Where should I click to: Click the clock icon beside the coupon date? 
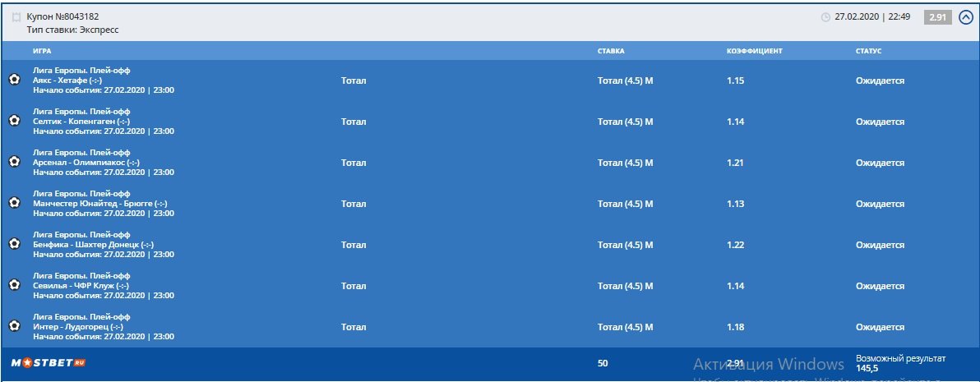coord(825,17)
